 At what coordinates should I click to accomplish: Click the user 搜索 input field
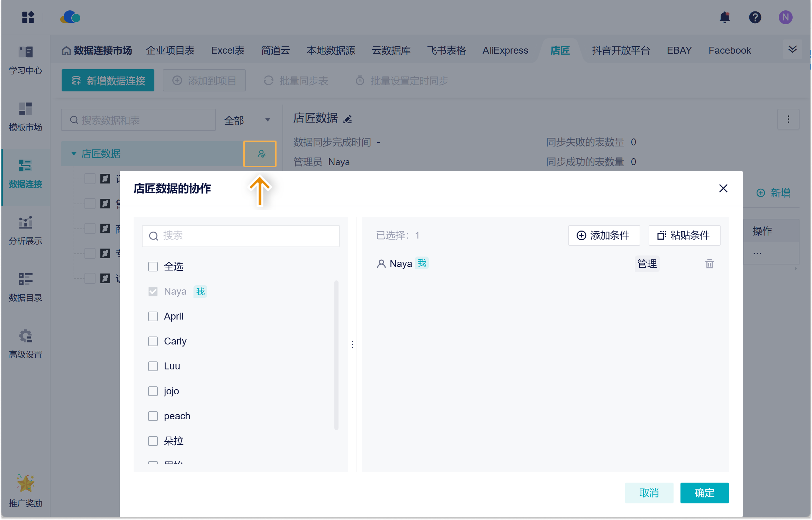click(241, 236)
